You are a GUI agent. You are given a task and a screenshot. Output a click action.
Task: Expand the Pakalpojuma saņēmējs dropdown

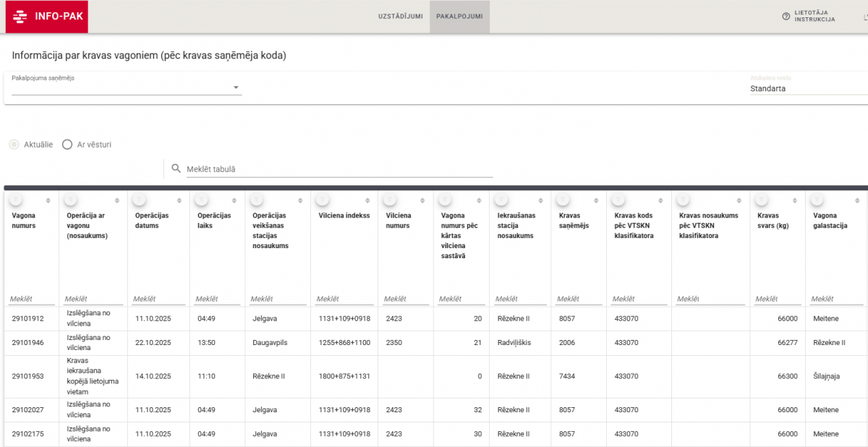click(236, 88)
